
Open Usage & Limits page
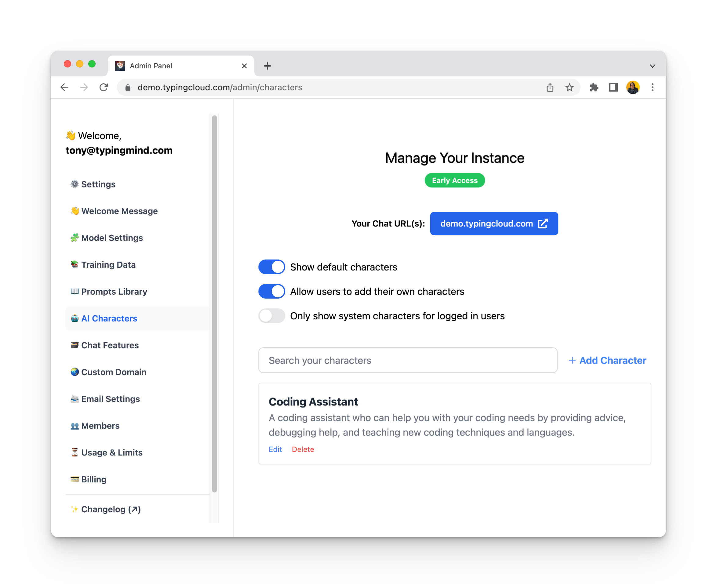pos(111,452)
